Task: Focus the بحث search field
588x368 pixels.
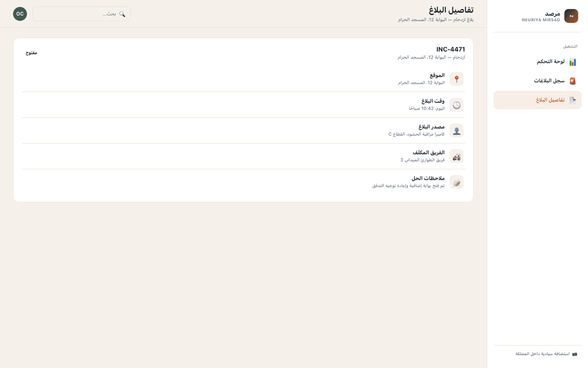Action: [82, 14]
